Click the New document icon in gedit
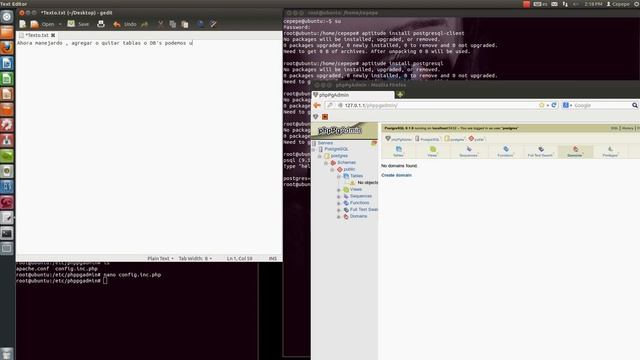The height and width of the screenshot is (360, 640). tap(23, 24)
